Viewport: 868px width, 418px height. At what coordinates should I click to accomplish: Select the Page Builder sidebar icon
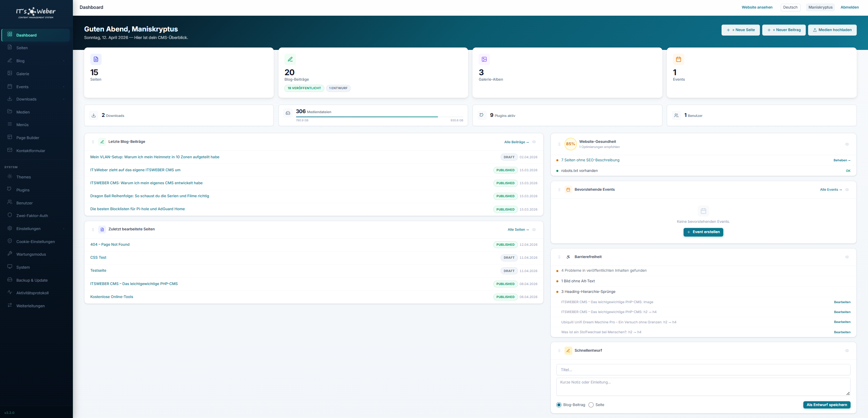point(10,137)
